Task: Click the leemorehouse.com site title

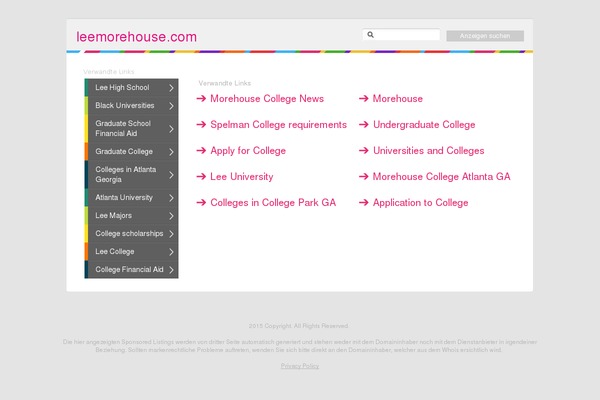Action: pos(137,37)
